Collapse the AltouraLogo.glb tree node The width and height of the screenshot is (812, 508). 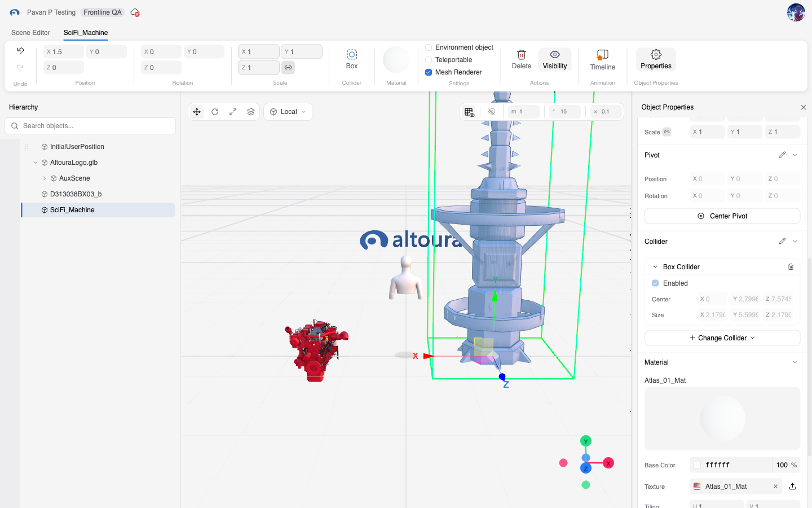coord(36,163)
